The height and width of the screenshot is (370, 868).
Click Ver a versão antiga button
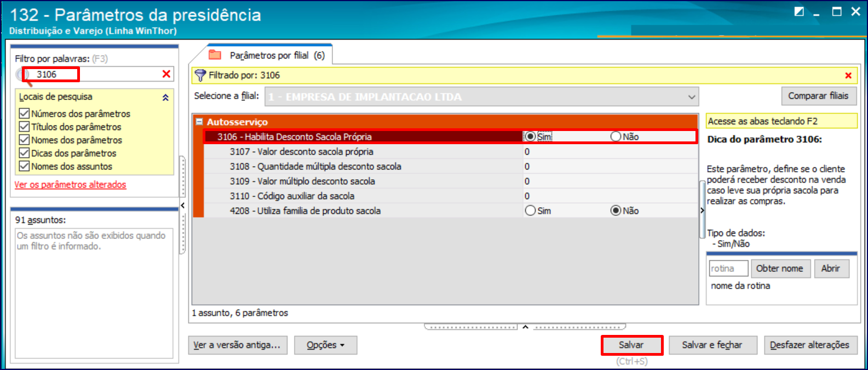click(237, 345)
